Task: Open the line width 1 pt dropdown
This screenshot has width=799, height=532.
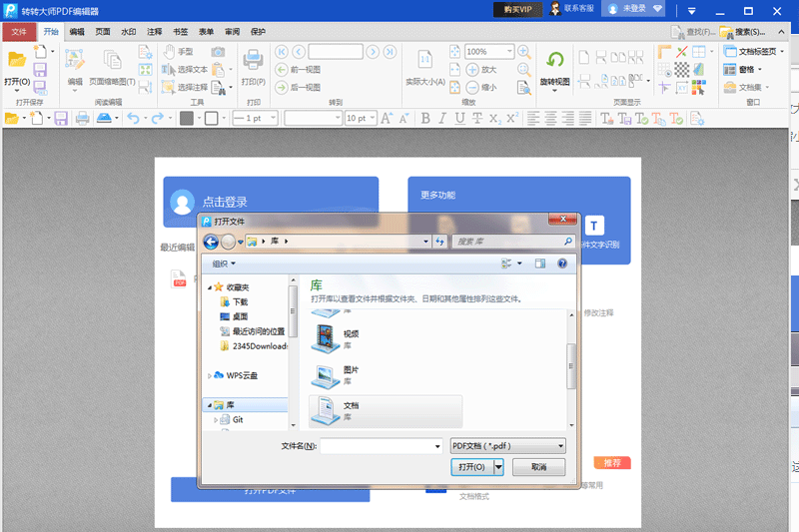Action: [x=273, y=118]
